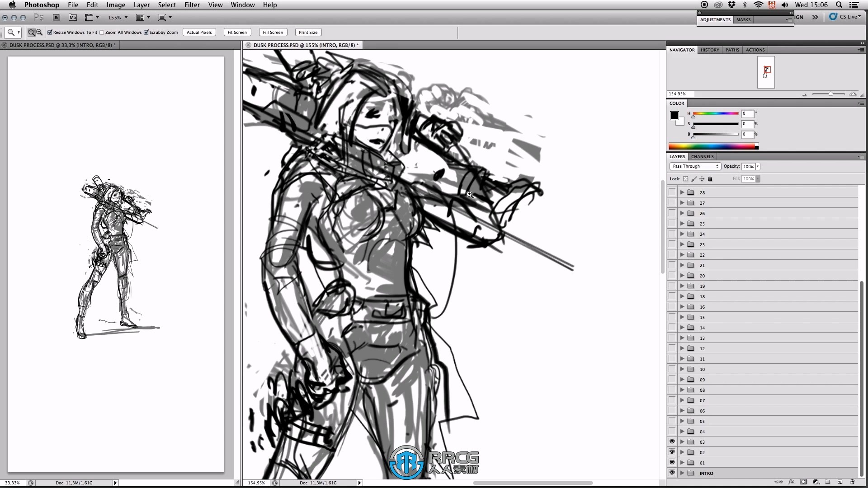Open the Navigator panel options menu icon
Image resolution: width=868 pixels, height=488 pixels.
(x=861, y=50)
